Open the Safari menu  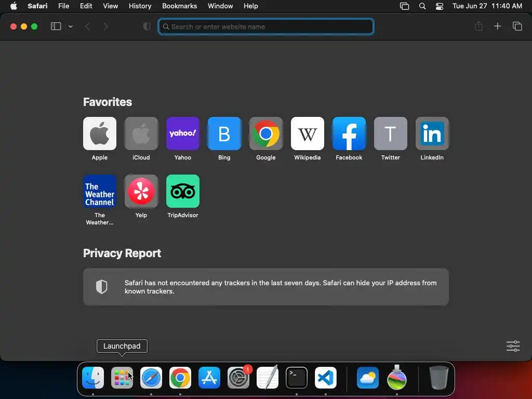tap(37, 6)
